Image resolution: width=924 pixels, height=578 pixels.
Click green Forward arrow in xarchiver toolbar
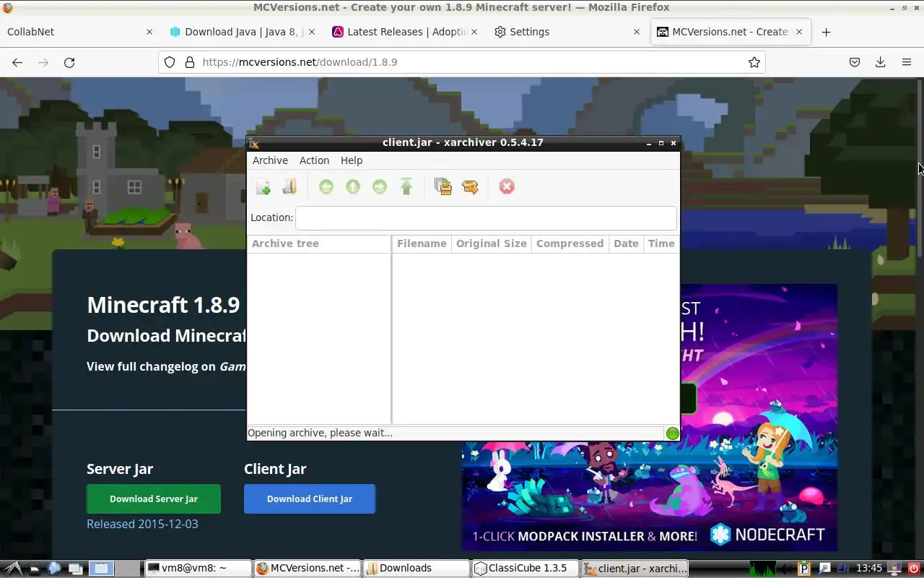(x=380, y=187)
